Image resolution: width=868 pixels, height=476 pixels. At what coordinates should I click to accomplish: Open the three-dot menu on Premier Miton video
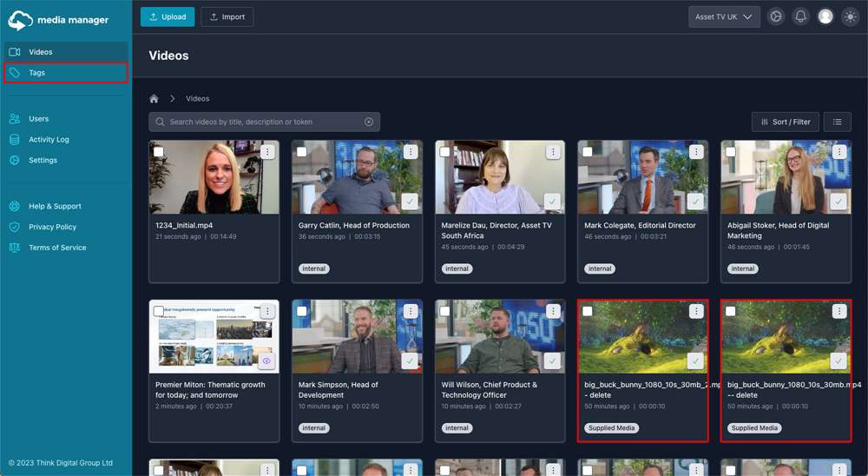point(267,312)
